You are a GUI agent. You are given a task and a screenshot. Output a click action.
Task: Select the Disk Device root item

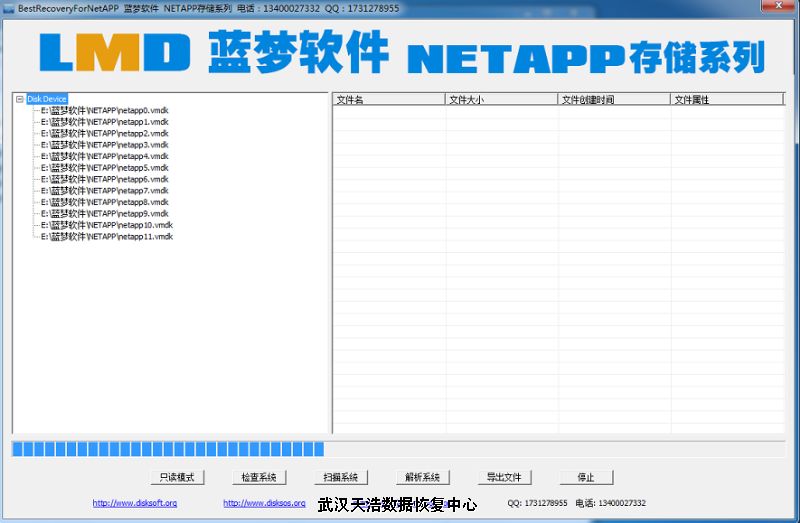46,99
